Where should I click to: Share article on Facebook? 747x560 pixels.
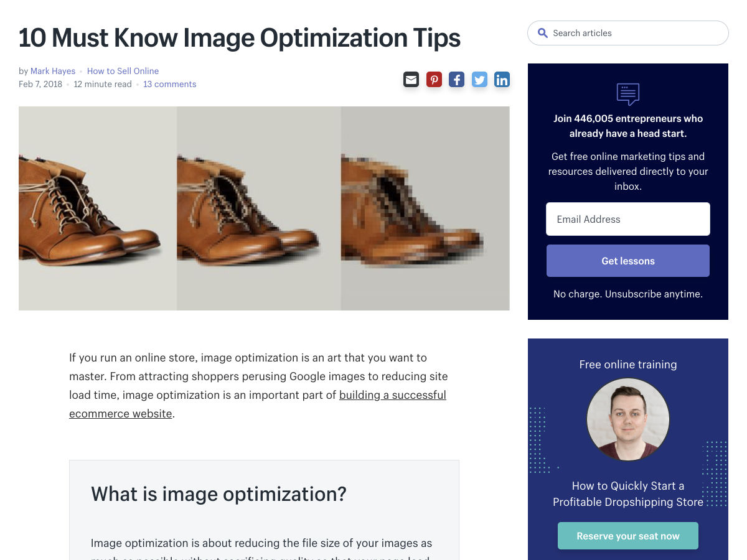tap(457, 80)
